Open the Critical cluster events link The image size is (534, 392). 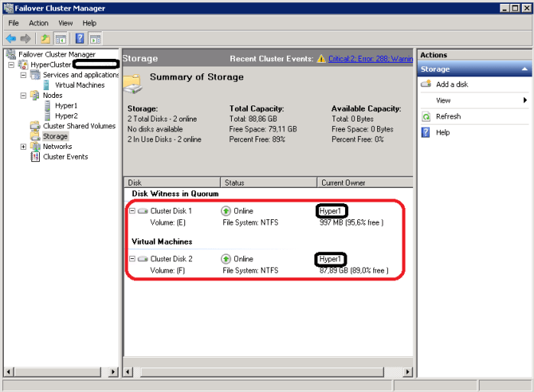370,58
